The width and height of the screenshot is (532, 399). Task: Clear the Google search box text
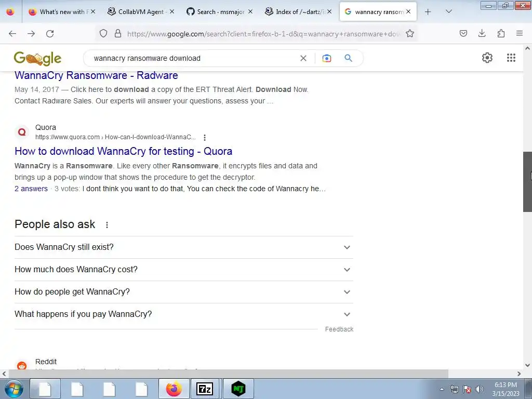[x=303, y=58]
